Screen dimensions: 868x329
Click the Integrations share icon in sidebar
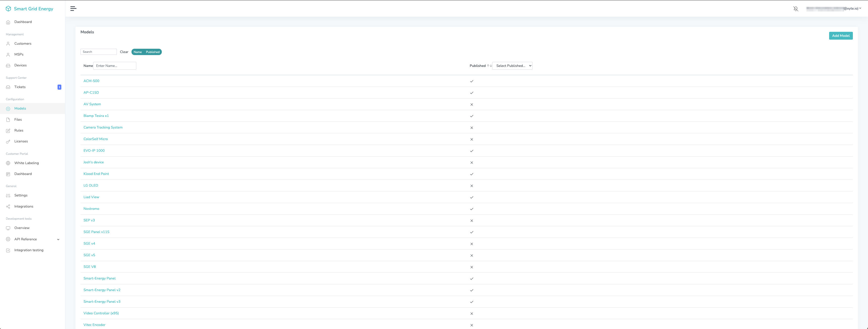coord(8,207)
